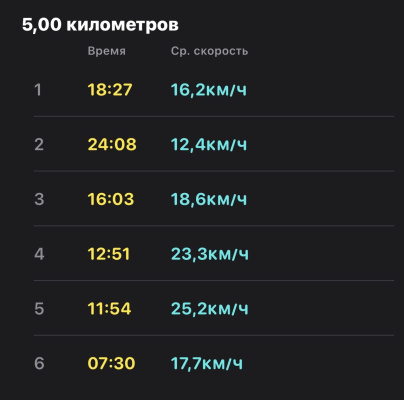The width and height of the screenshot is (404, 400).
Task: Click the 23,3км/ч speed value
Action: (x=210, y=254)
